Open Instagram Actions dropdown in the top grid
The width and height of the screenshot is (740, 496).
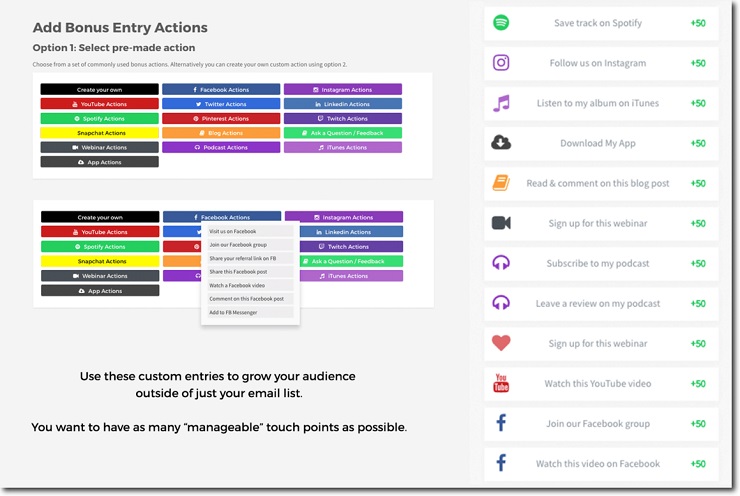(x=343, y=89)
